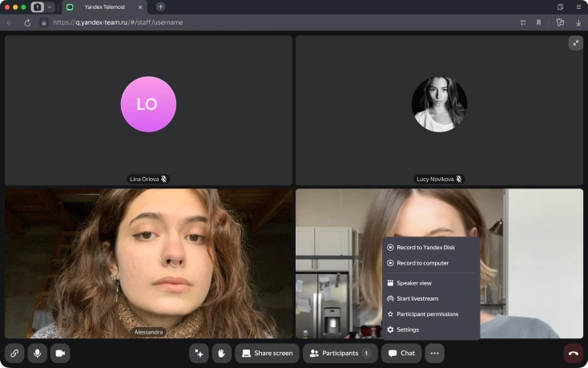Open a new tab with the plus button
The width and height of the screenshot is (588, 368).
(160, 6)
